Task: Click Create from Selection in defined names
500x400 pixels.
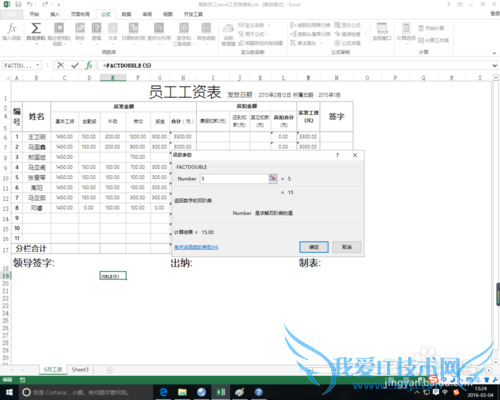Action: tap(261, 43)
